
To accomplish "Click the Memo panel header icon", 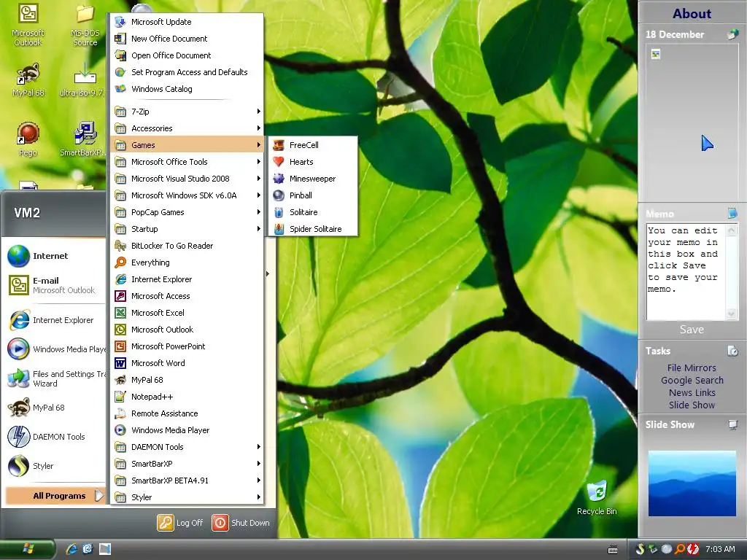I will click(x=732, y=213).
